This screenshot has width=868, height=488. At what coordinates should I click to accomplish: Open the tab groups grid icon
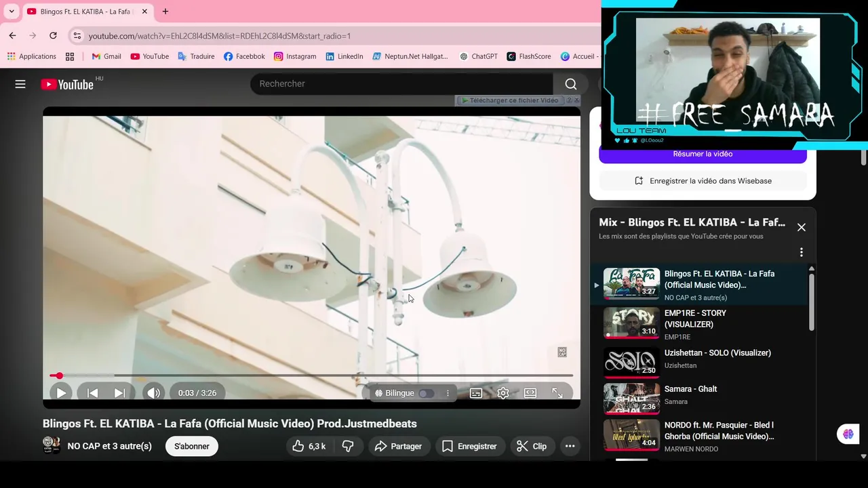[70, 56]
